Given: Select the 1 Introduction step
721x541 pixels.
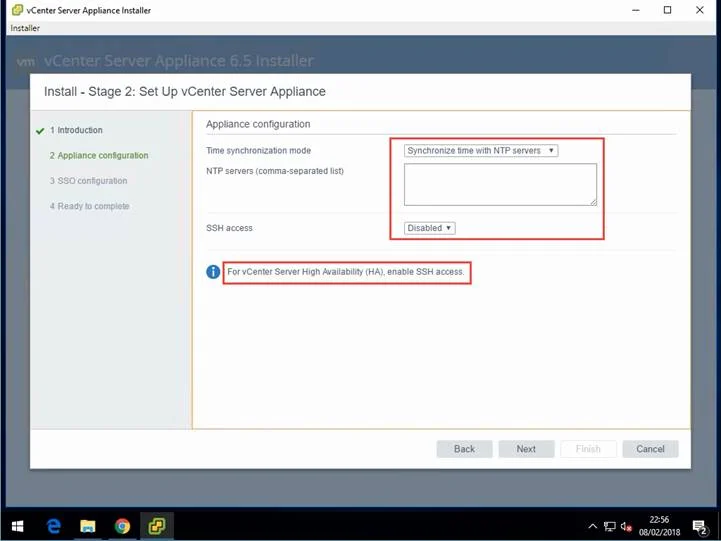Looking at the screenshot, I should coord(76,130).
